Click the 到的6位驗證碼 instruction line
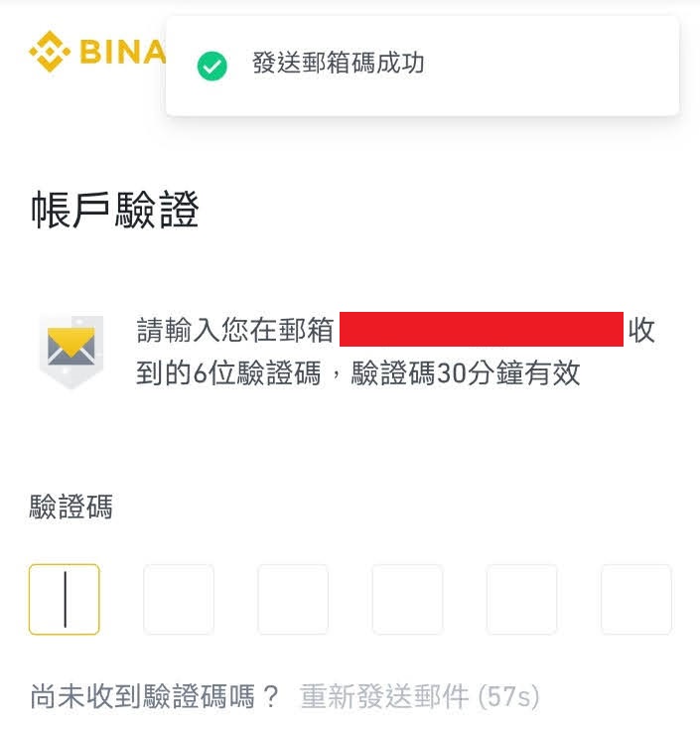Viewport: 700px width, 733px height. [x=228, y=373]
